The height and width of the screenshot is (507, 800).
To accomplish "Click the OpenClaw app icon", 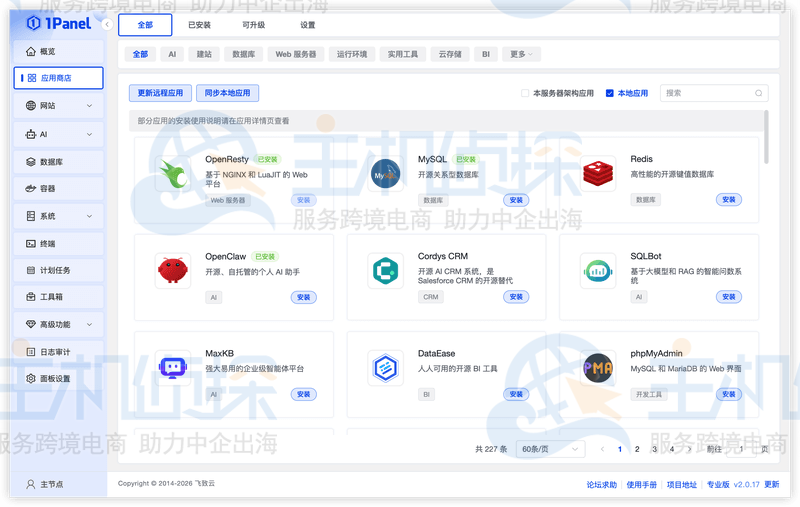I will click(x=173, y=271).
